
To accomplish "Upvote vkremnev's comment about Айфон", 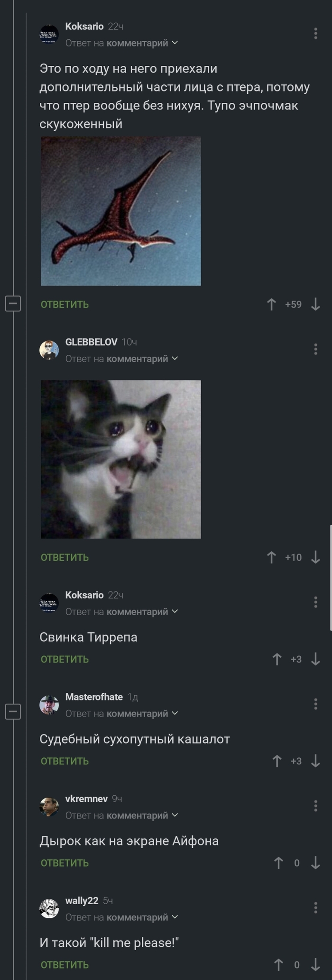I will click(278, 863).
